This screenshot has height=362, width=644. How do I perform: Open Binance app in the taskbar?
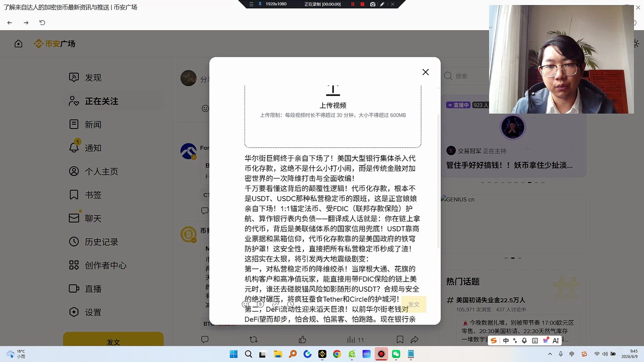coord(322,354)
